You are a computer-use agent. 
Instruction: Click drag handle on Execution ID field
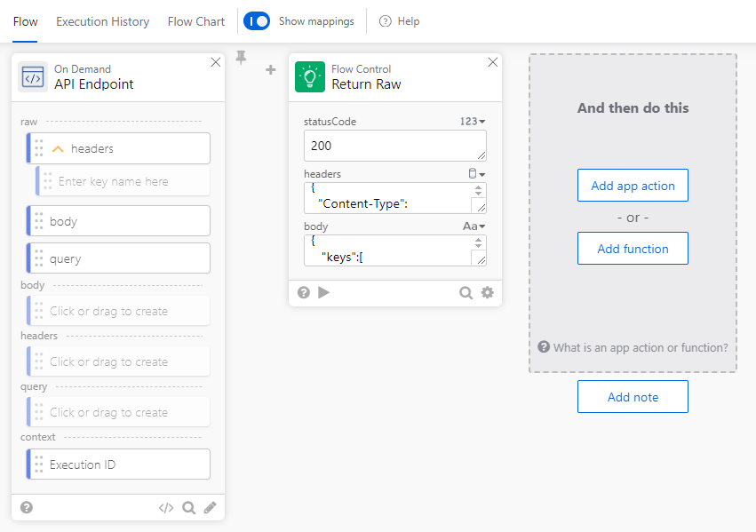39,464
